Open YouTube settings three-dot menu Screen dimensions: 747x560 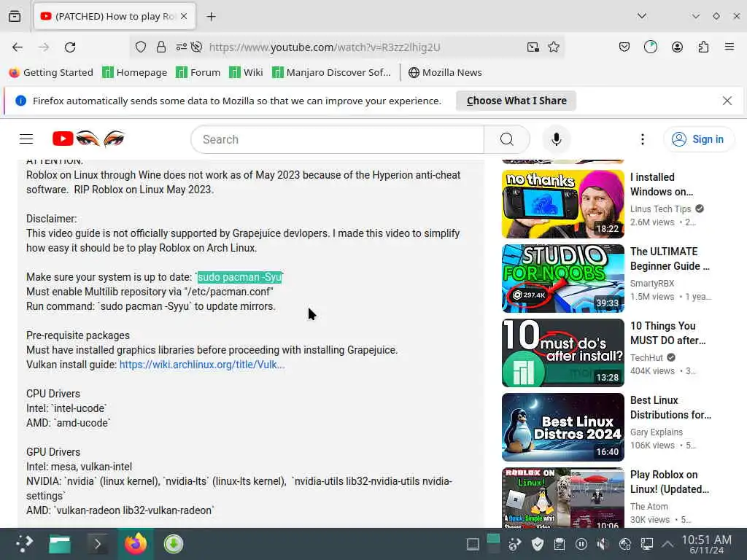point(642,139)
